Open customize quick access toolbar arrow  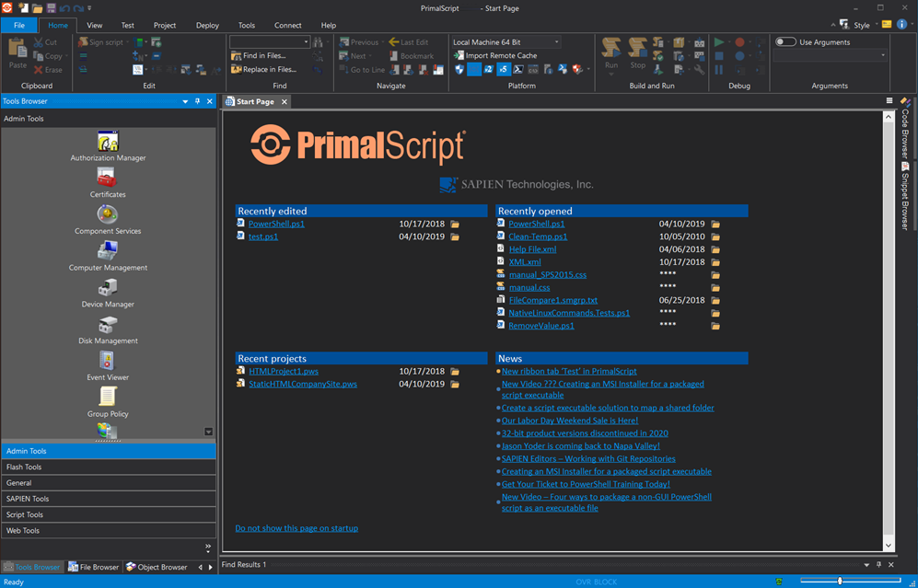[x=89, y=8]
